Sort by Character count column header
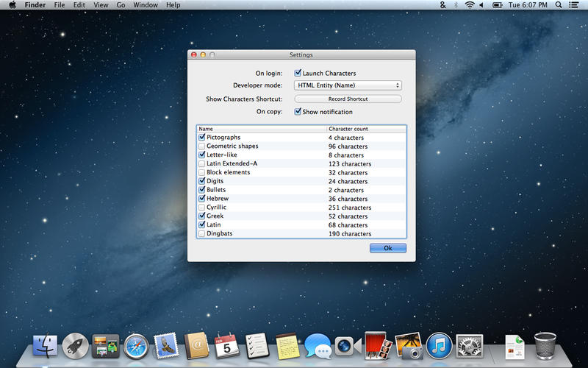 coord(366,129)
